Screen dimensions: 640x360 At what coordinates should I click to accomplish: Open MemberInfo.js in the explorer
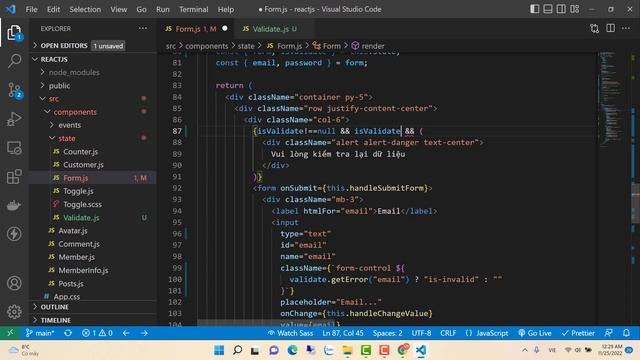click(83, 270)
